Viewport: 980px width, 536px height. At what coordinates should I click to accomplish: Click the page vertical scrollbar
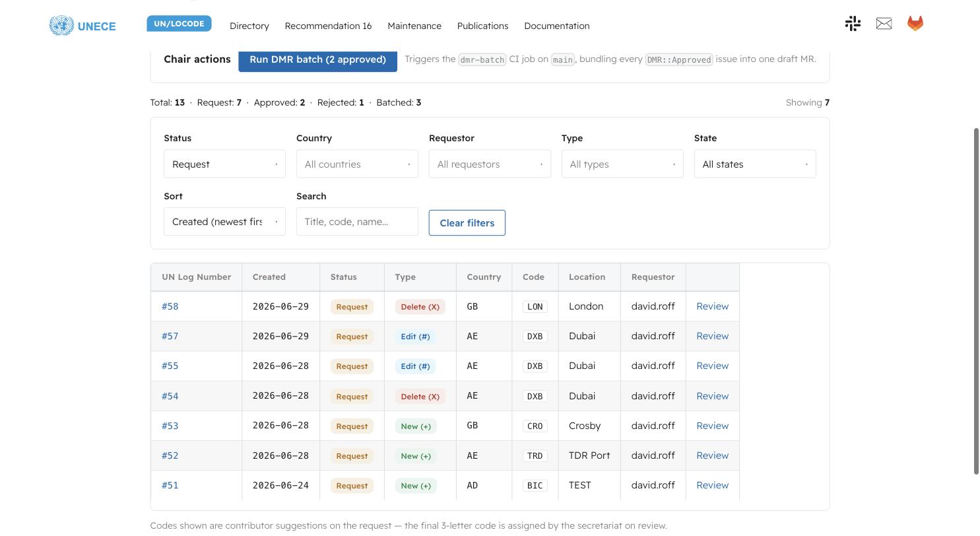click(x=977, y=300)
